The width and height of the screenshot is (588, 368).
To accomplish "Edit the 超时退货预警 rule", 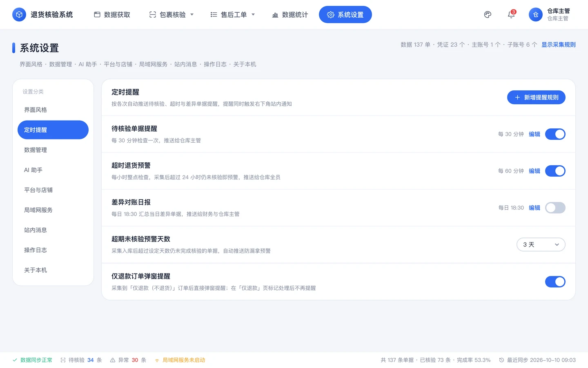I will [x=535, y=171].
